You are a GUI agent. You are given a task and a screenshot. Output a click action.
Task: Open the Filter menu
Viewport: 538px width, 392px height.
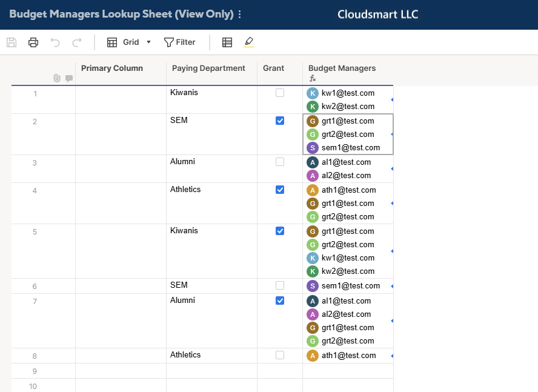179,42
